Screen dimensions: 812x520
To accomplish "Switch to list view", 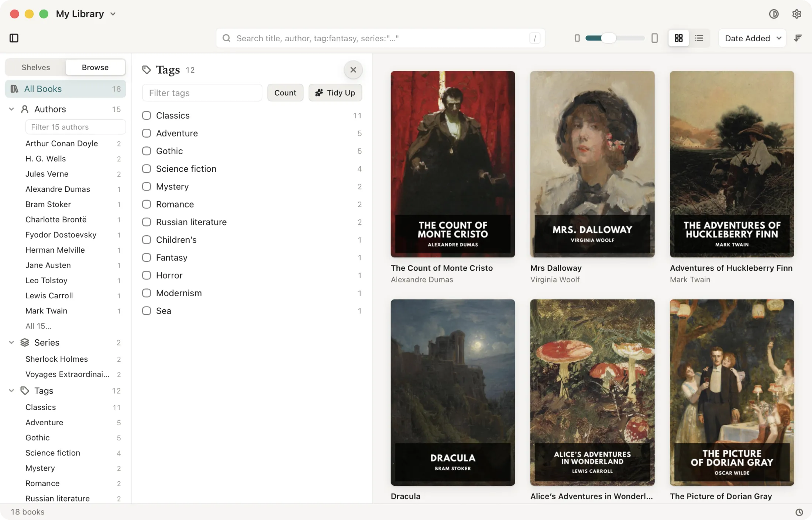I will point(699,38).
